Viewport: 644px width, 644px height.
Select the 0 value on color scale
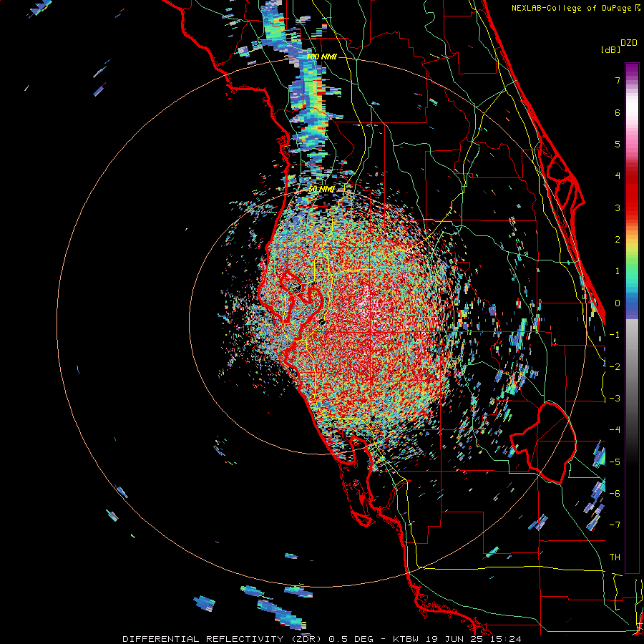618,303
